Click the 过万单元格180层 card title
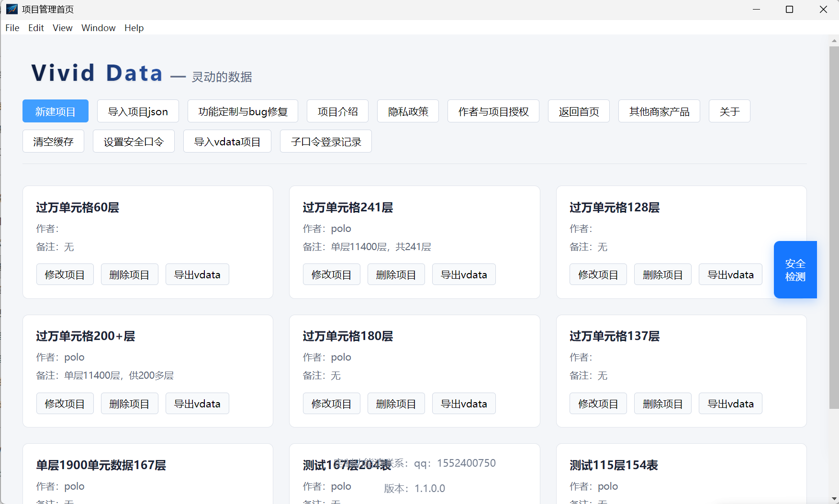 click(x=348, y=336)
